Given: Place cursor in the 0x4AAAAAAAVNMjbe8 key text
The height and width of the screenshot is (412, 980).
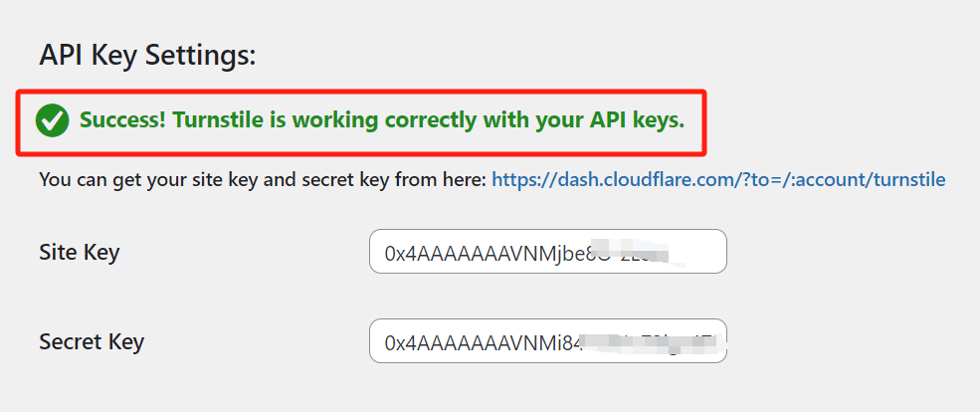Looking at the screenshot, I should coord(488,255).
